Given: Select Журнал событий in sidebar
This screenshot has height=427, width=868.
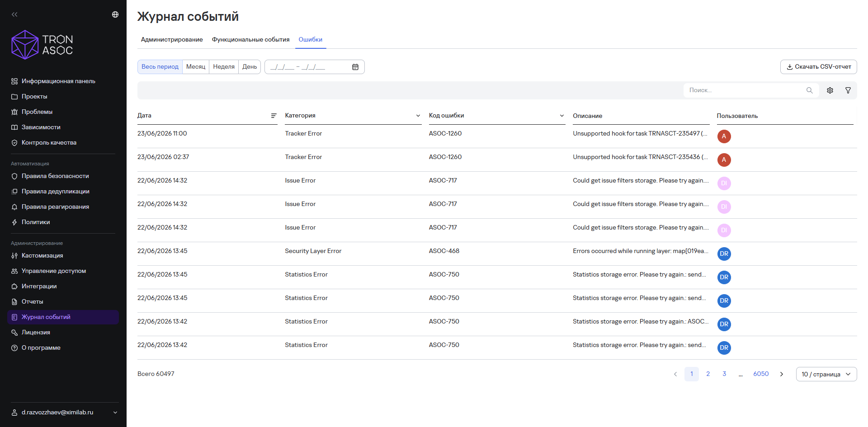Looking at the screenshot, I should [63, 317].
